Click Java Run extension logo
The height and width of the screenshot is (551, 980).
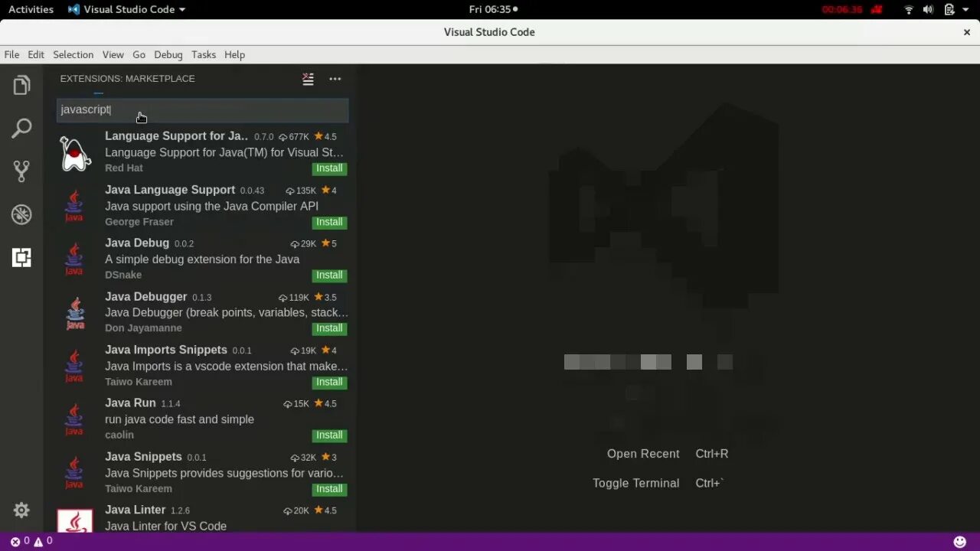[74, 419]
